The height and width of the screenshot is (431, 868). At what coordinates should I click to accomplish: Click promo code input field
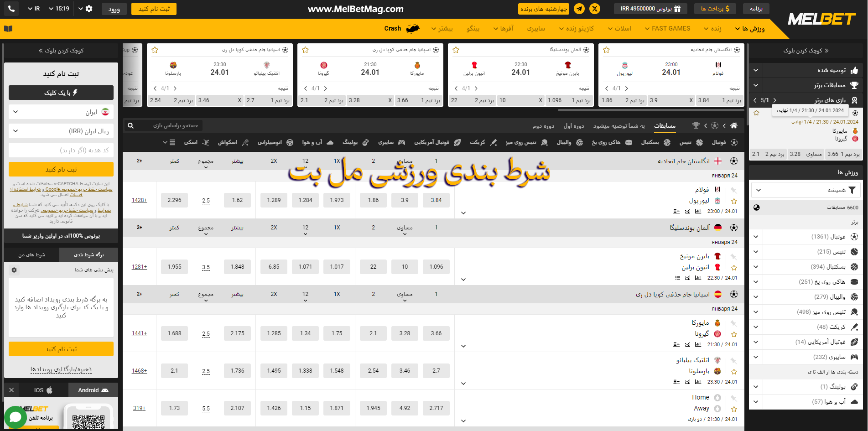(x=61, y=150)
